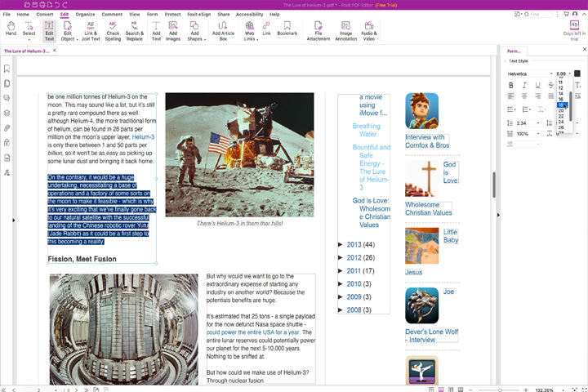Select the Hand tool
Image resolution: width=588 pixels, height=392 pixels.
pos(11,29)
